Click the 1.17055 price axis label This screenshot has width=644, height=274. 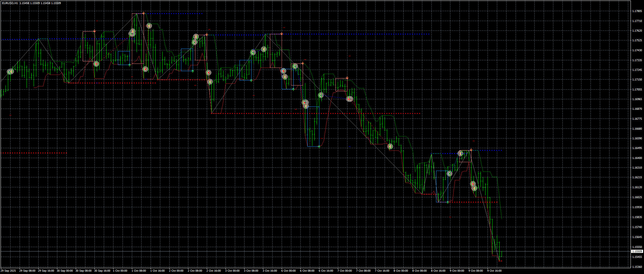(637, 89)
